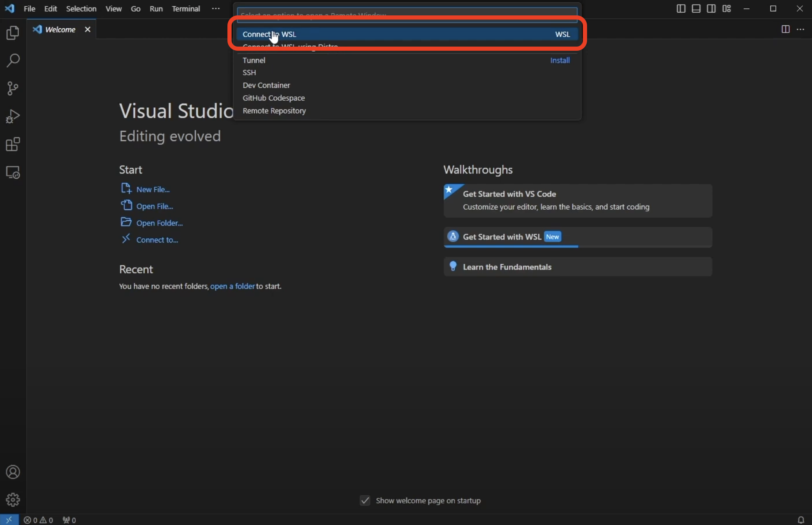Choose the Dev Container option
The image size is (812, 525).
pyautogui.click(x=407, y=85)
